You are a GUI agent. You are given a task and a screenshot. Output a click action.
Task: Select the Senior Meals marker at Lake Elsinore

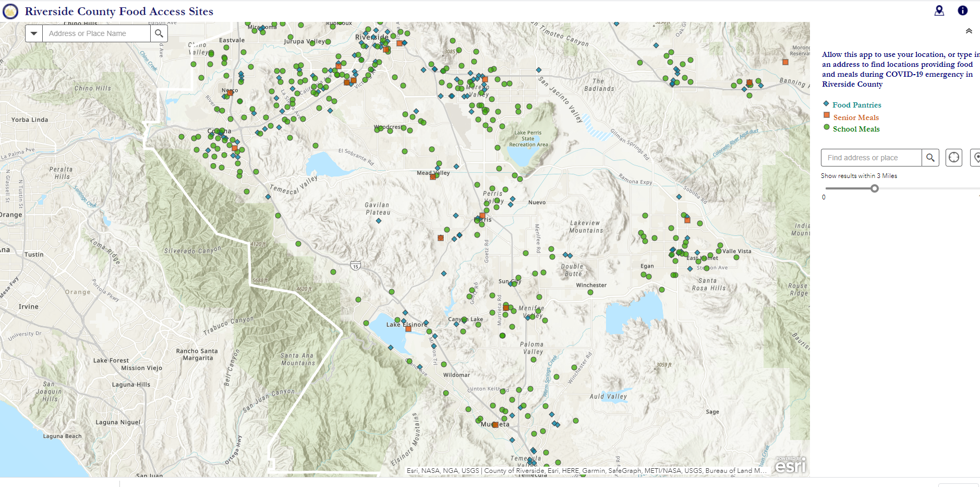click(x=408, y=329)
